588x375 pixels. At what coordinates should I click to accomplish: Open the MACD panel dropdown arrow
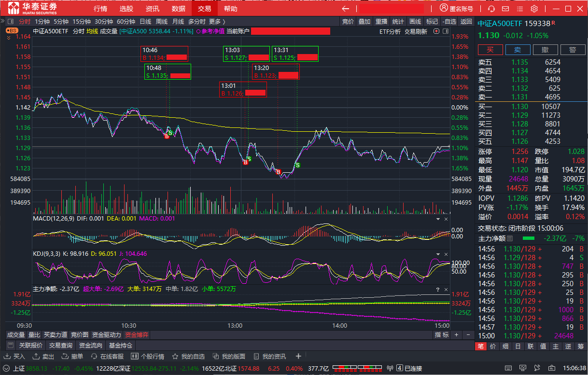click(438, 219)
